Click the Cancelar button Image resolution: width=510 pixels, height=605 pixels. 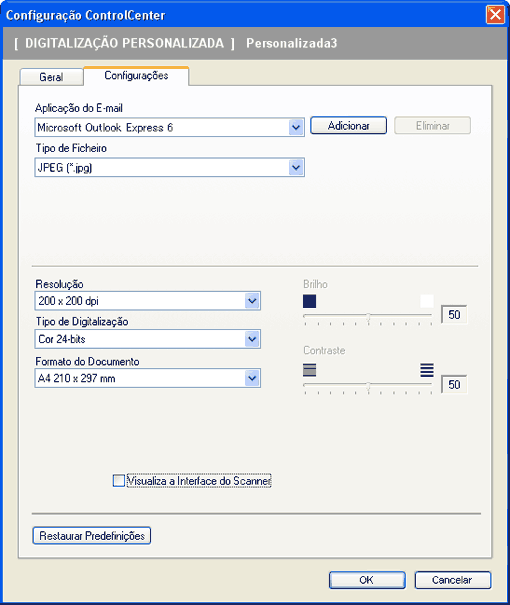(453, 580)
